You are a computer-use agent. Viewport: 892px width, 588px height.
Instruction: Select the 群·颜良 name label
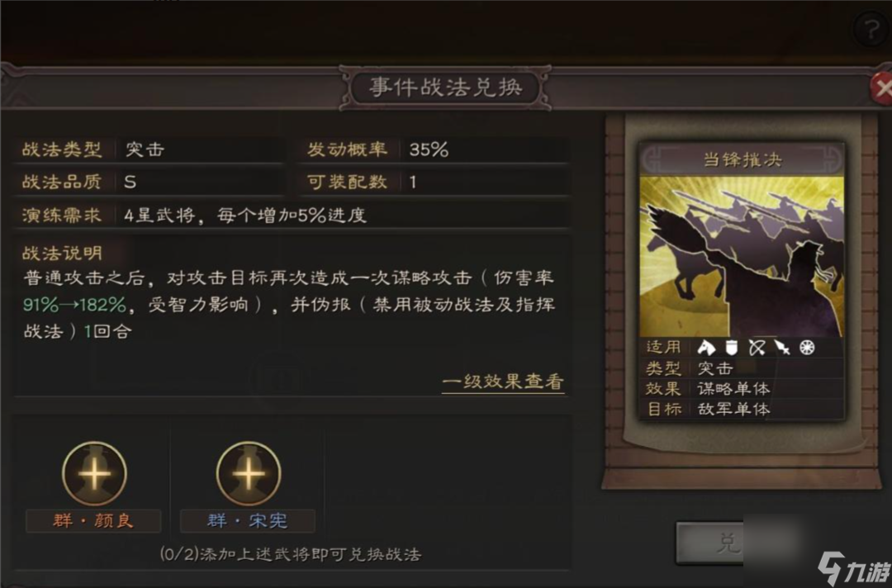(93, 520)
